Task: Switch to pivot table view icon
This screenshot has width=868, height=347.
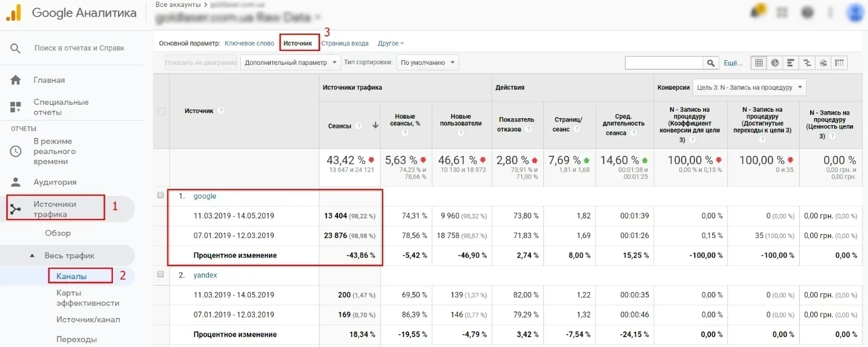Action: [839, 63]
